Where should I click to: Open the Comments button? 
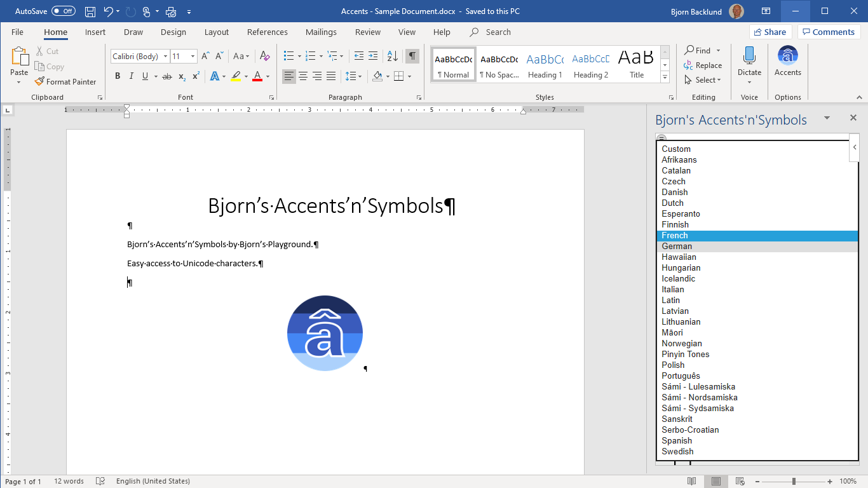tap(829, 32)
